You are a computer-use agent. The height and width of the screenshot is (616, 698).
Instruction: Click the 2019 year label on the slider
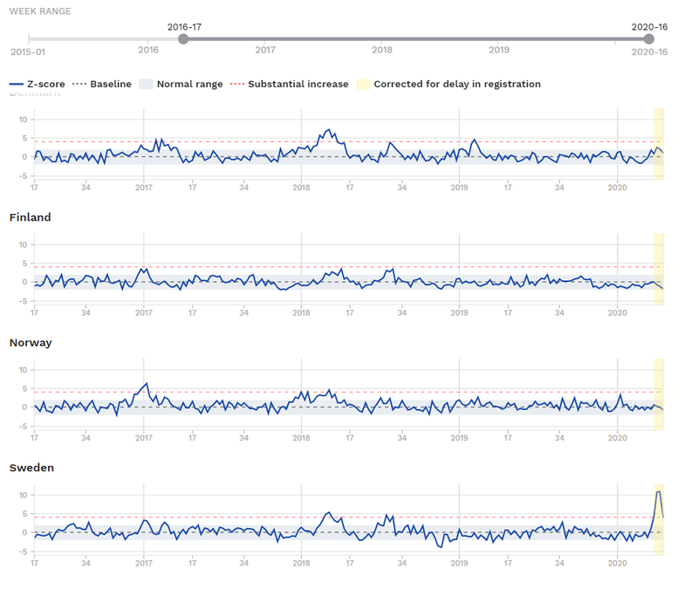498,51
